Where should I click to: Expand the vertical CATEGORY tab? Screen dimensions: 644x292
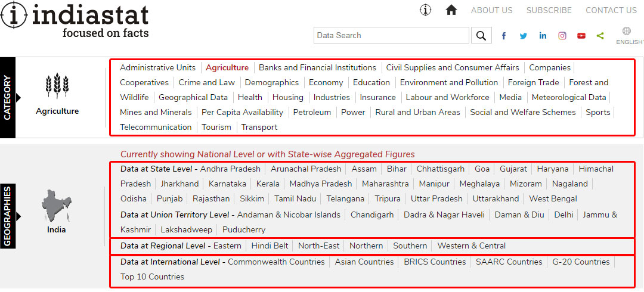tap(8, 97)
